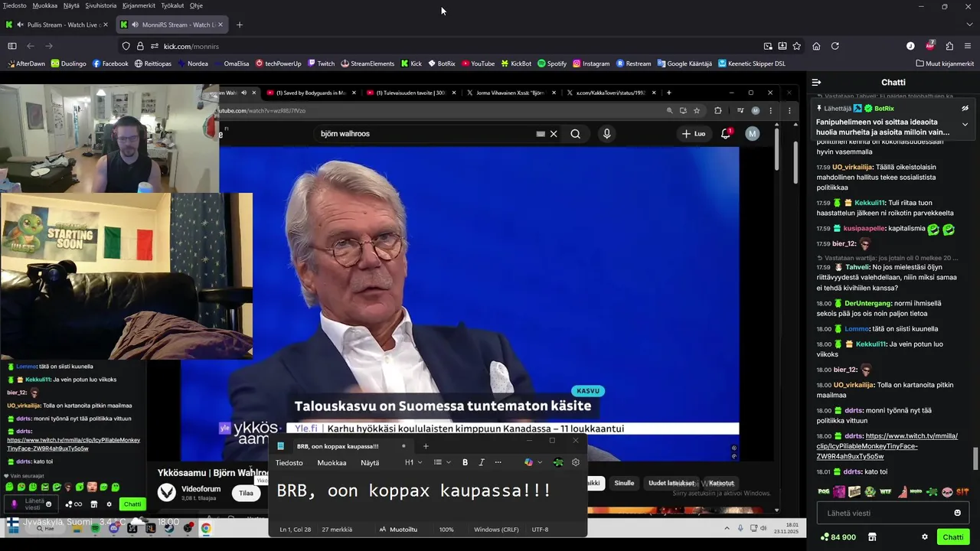Open YouTube notifications bell

click(726, 134)
